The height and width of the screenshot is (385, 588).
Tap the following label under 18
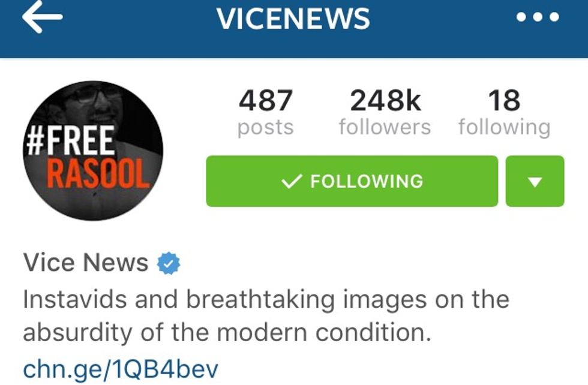(505, 128)
